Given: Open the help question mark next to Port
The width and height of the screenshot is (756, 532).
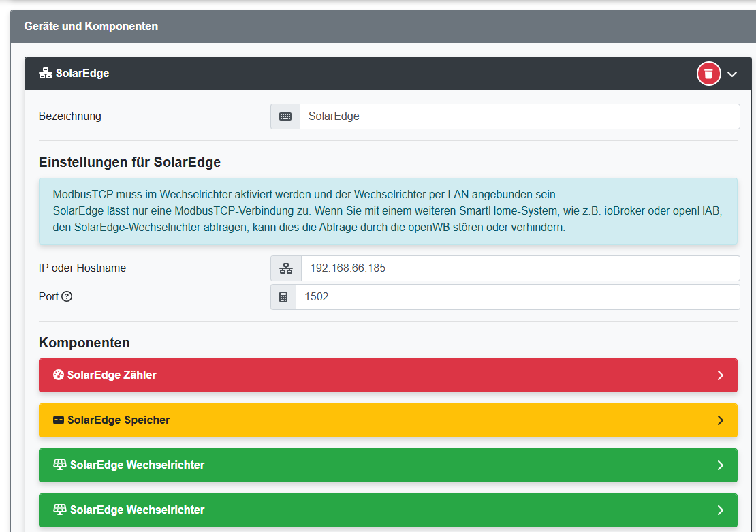Looking at the screenshot, I should pyautogui.click(x=67, y=296).
